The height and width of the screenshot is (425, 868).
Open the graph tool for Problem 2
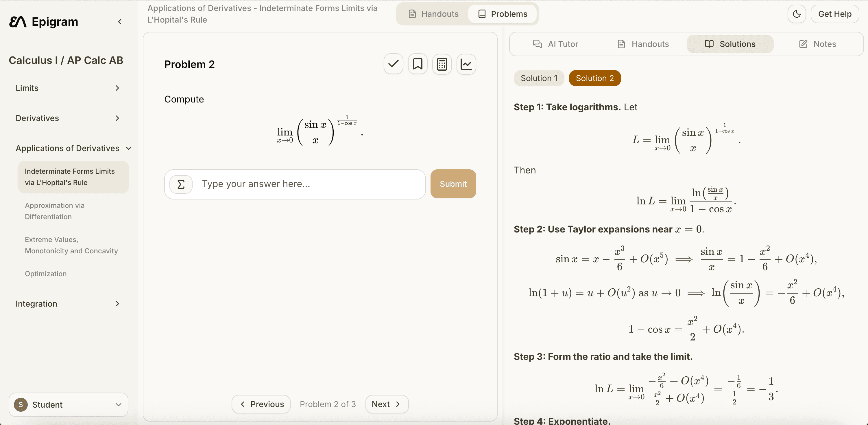tap(466, 64)
